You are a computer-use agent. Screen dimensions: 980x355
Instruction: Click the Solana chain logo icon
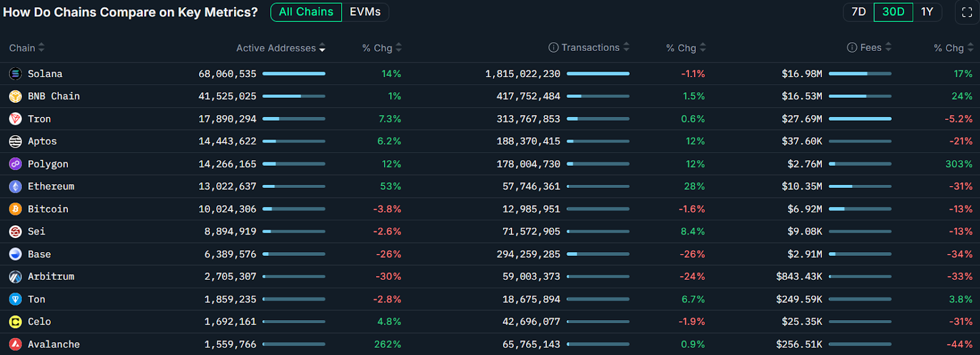click(x=15, y=74)
